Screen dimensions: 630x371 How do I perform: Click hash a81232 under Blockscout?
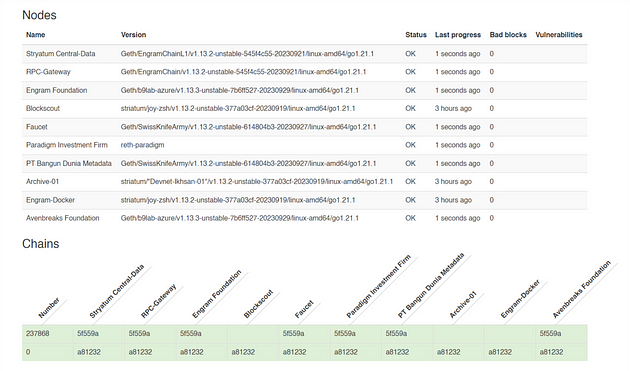point(243,352)
